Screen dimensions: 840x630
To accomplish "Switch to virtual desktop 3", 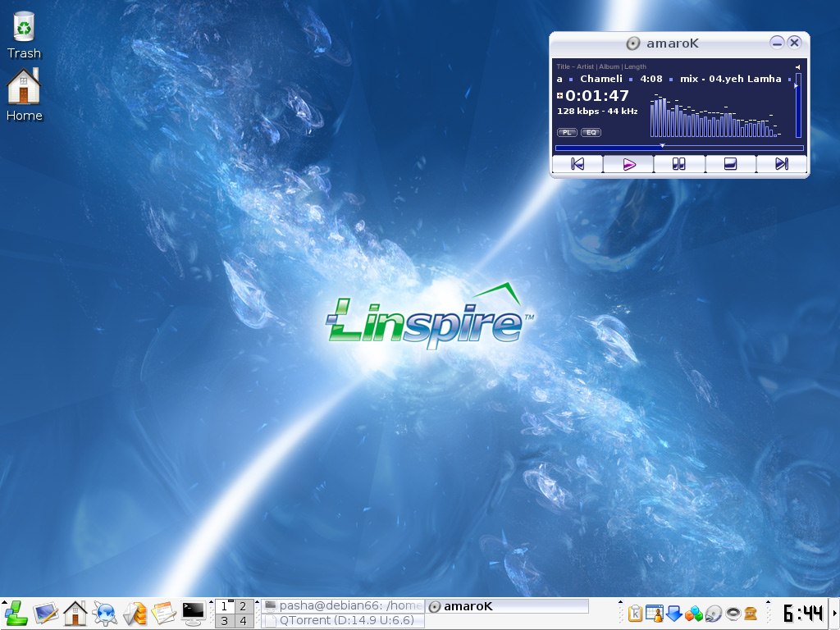I will point(225,621).
